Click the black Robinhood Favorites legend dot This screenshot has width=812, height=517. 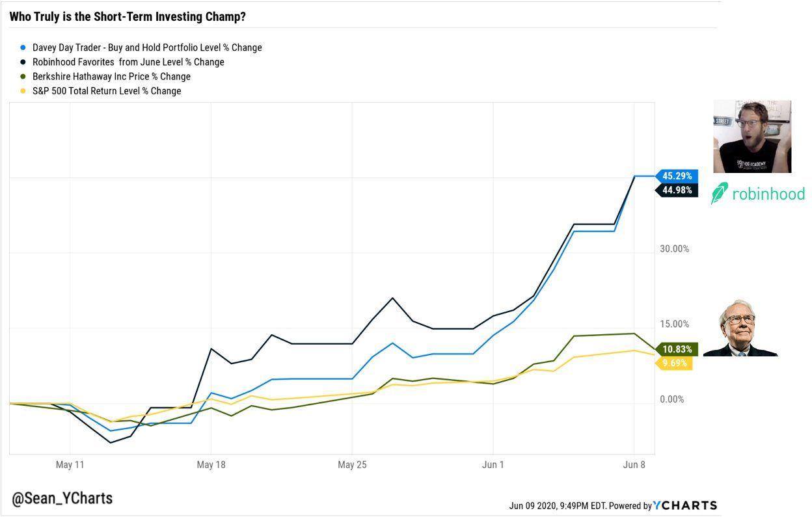23,62
